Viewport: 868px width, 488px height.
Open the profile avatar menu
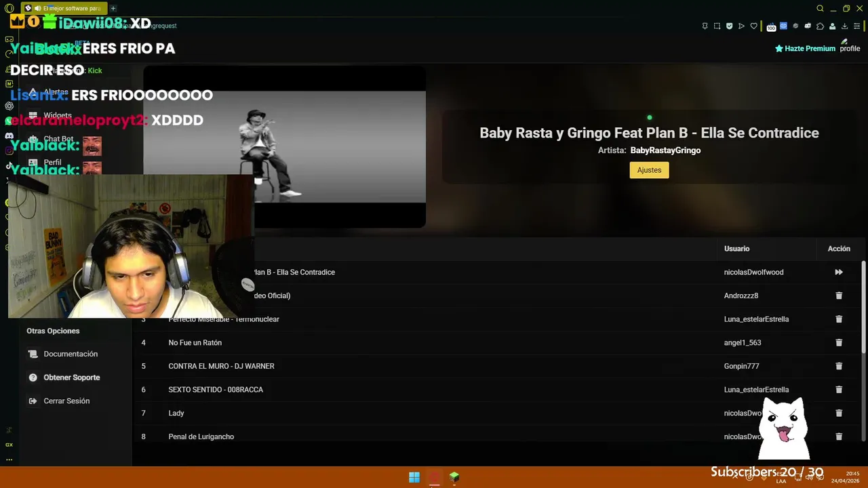coord(850,46)
